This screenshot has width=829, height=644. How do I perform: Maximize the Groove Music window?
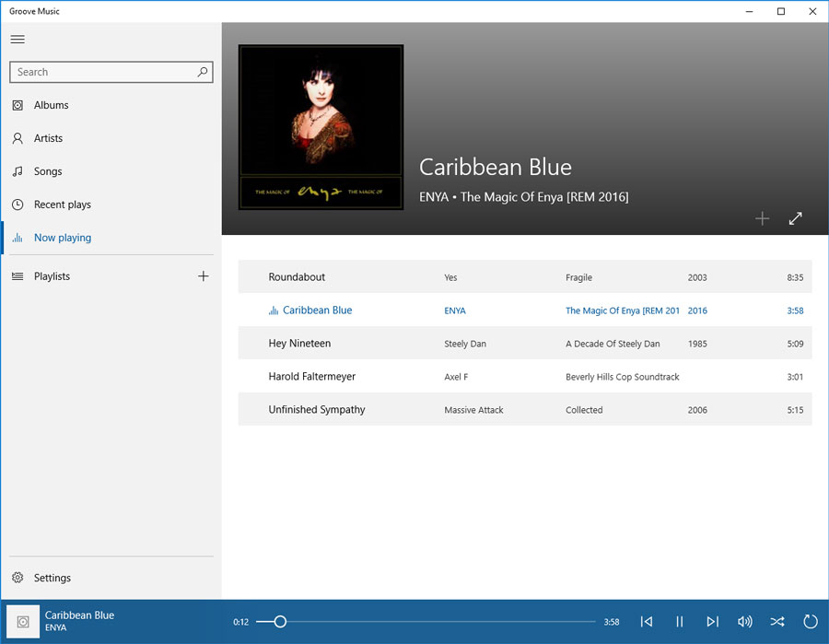(780, 11)
